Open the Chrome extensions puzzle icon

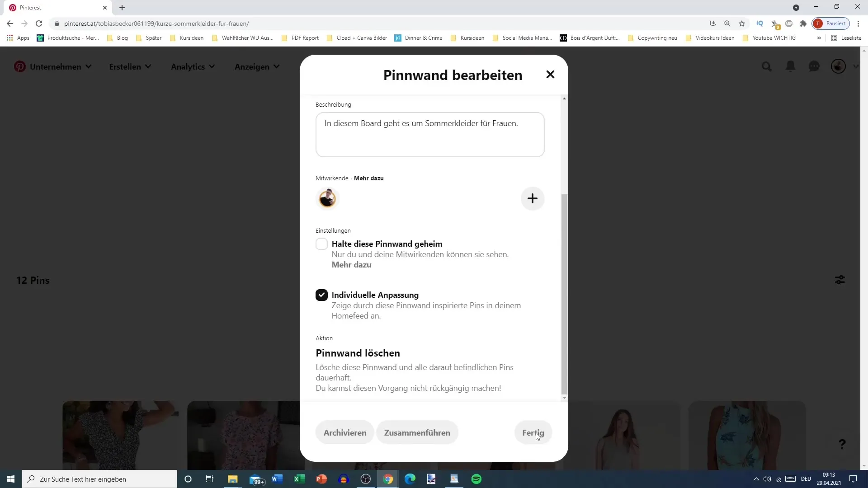pyautogui.click(x=803, y=23)
